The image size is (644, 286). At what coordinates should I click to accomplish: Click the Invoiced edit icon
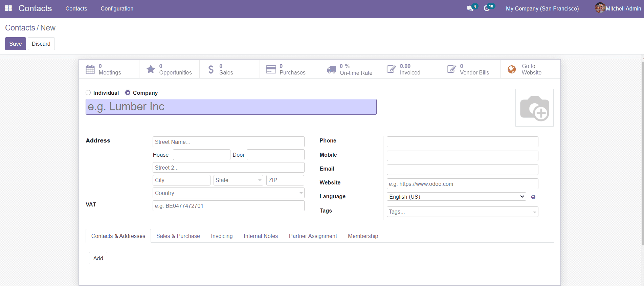point(391,69)
